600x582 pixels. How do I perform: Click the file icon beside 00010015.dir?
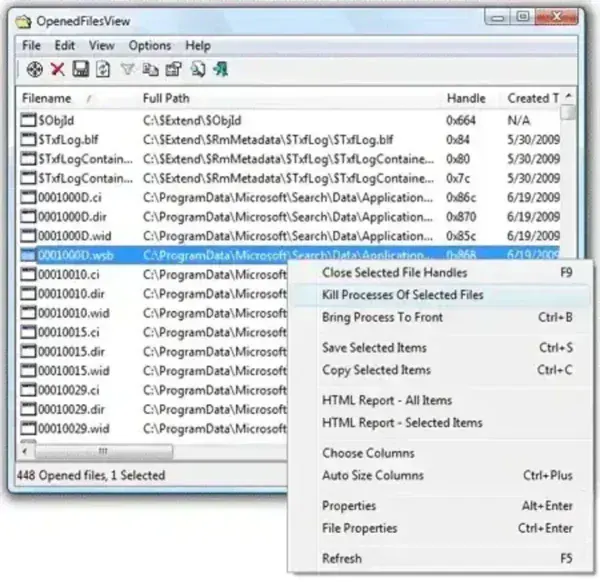[x=28, y=351]
